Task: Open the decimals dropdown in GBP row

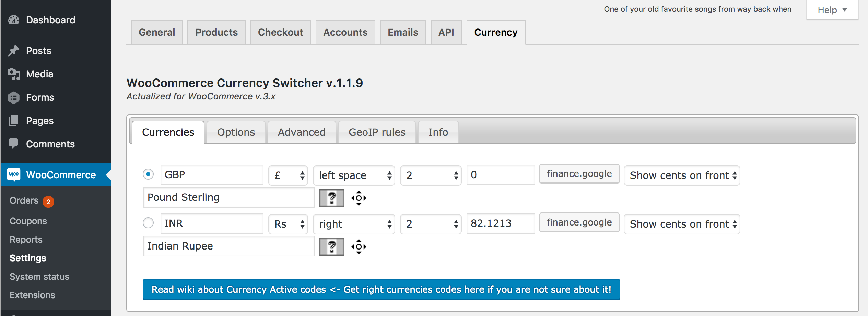Action: pos(431,175)
